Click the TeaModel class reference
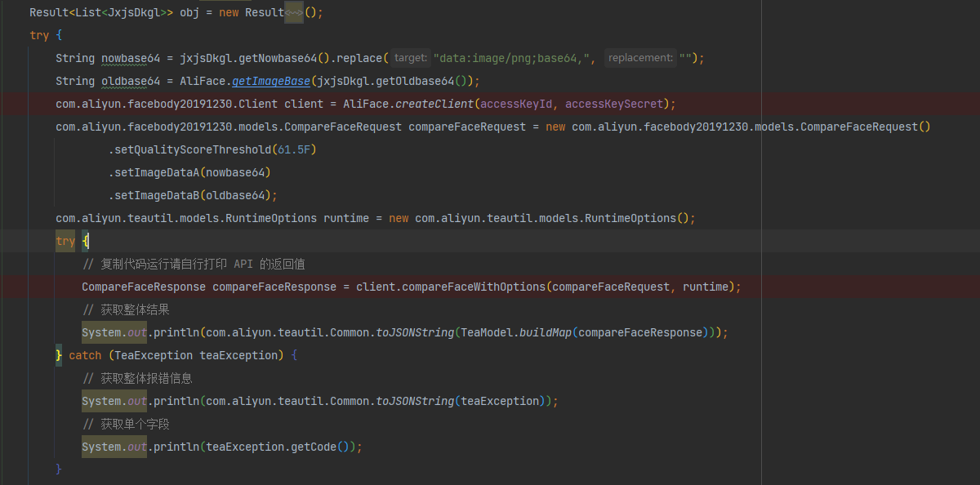The height and width of the screenshot is (485, 980). 487,332
